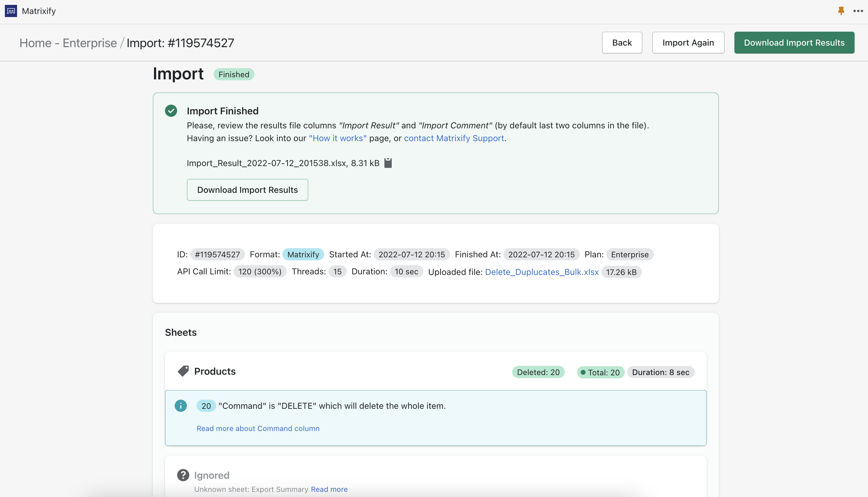Screen dimensions: 868x497
Task: Click the Deleted: 20 badge
Action: click(x=538, y=372)
